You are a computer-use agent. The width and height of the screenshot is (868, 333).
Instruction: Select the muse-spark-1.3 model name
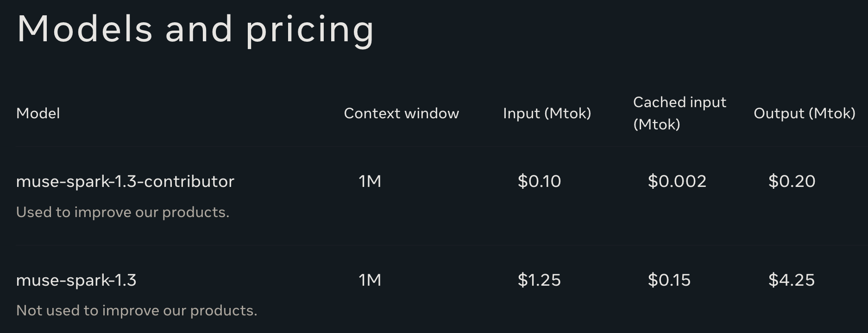pyautogui.click(x=76, y=280)
